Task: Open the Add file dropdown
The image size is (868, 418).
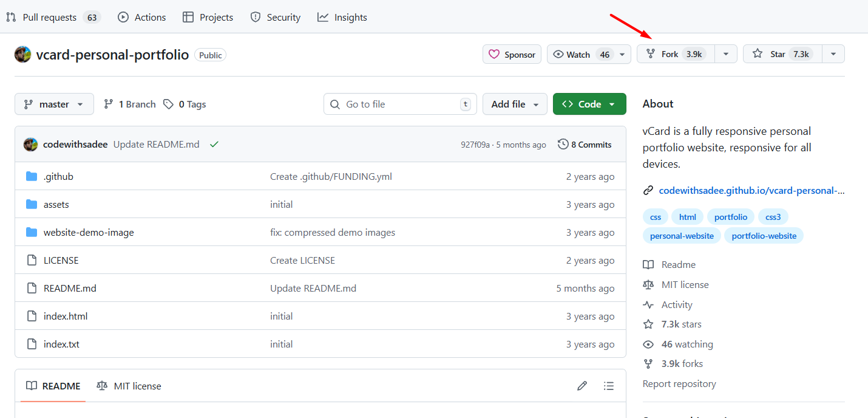Action: point(514,104)
